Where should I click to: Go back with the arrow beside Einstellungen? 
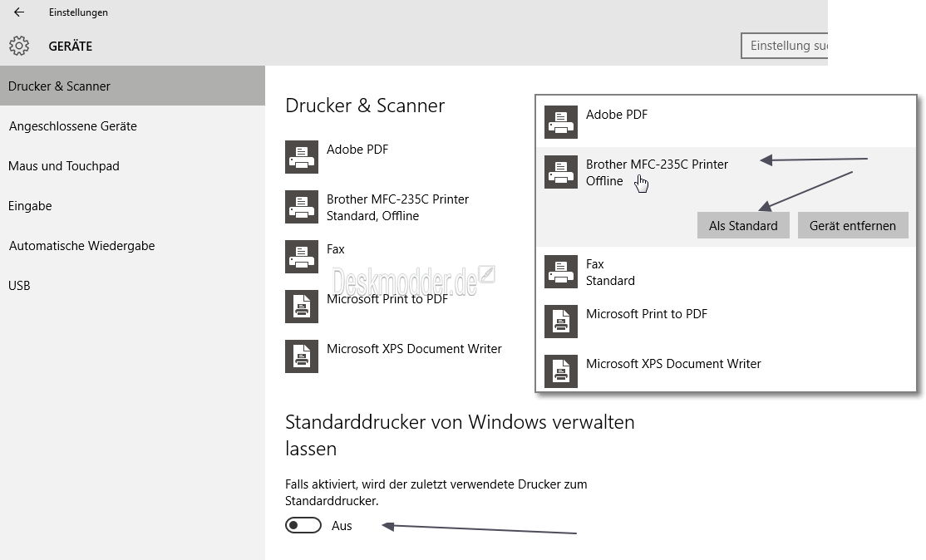click(19, 12)
